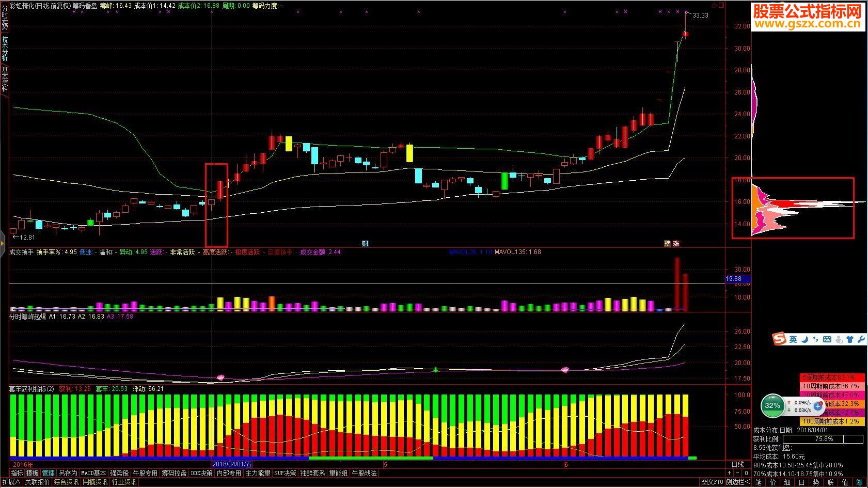Click the 榜 marker on the chart

point(667,244)
